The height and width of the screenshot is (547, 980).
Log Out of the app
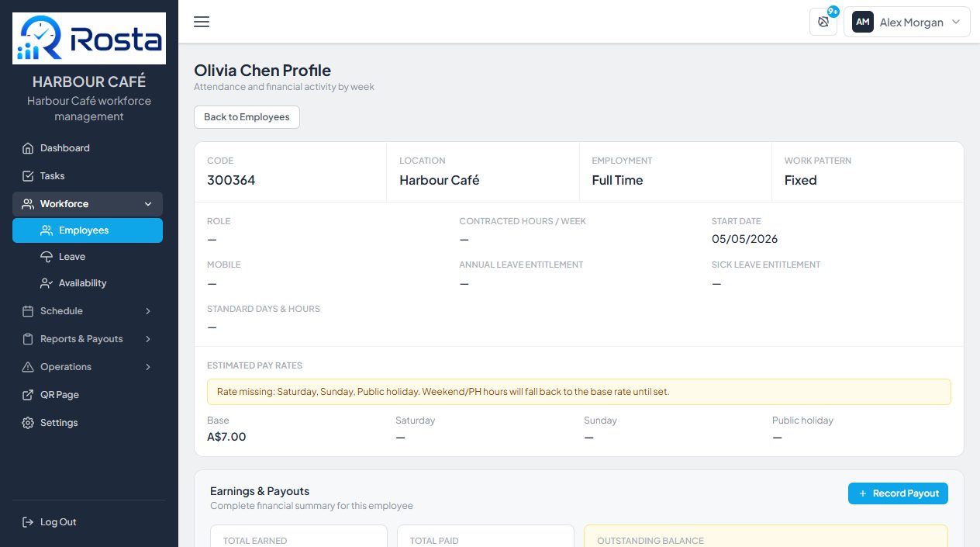[x=88, y=522]
